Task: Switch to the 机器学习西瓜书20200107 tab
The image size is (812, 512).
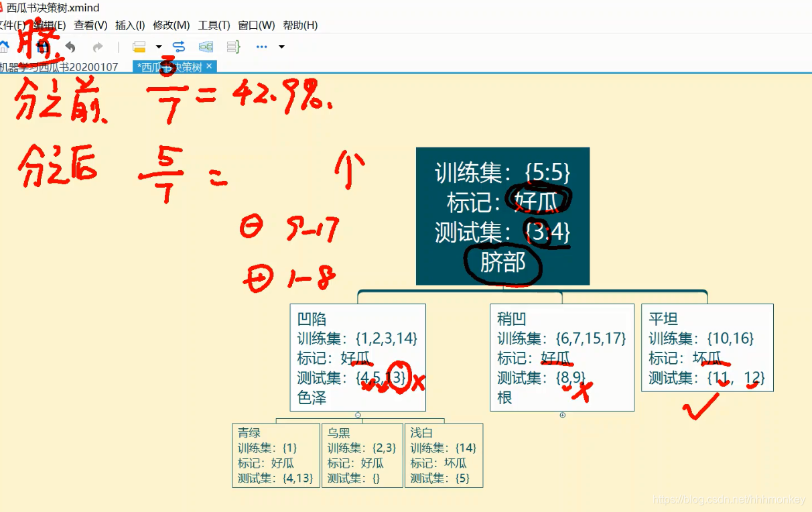Action: [x=58, y=67]
